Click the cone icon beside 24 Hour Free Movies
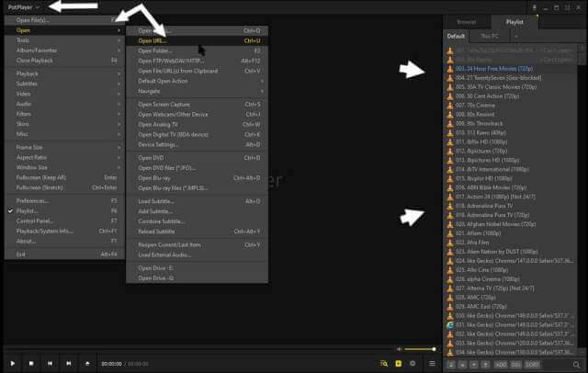Image resolution: width=588 pixels, height=373 pixels. (x=449, y=69)
